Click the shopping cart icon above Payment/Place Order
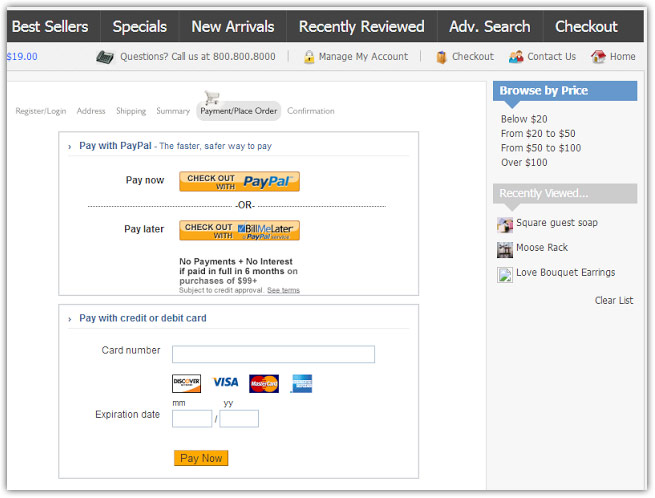Viewport: 655px width, 498px height. [212, 97]
